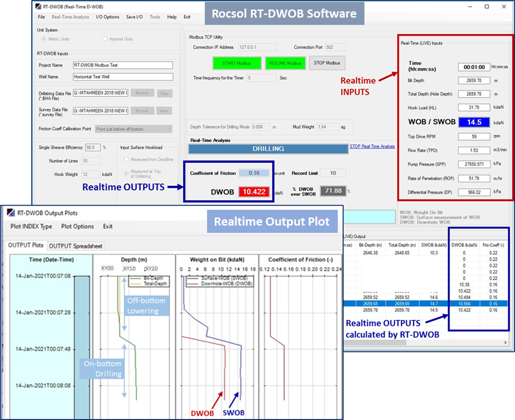The height and width of the screenshot is (420, 515).
Task: Click View for Drillstring Data File
Action: (x=164, y=94)
